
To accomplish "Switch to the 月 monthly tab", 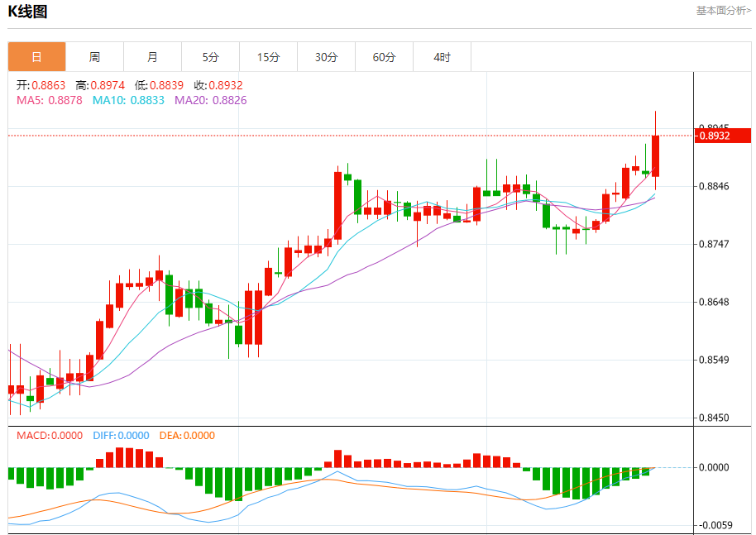I will click(152, 57).
